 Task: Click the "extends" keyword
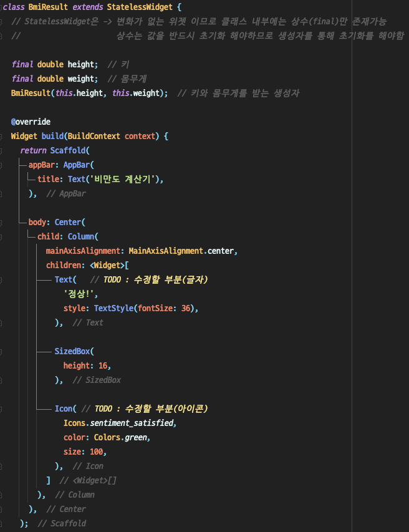88,7
